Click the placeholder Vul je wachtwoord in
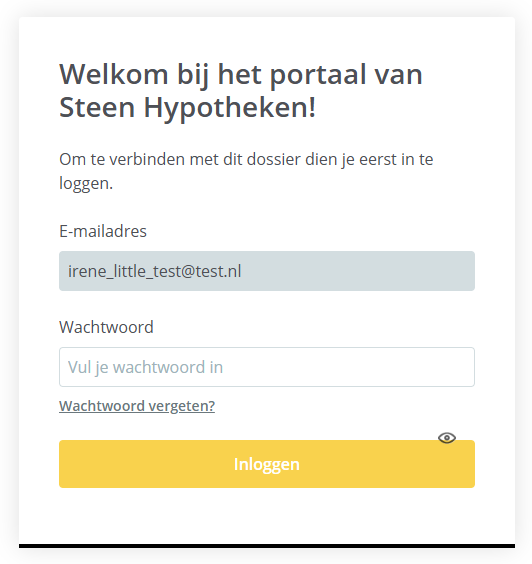The height and width of the screenshot is (564, 532). click(145, 367)
